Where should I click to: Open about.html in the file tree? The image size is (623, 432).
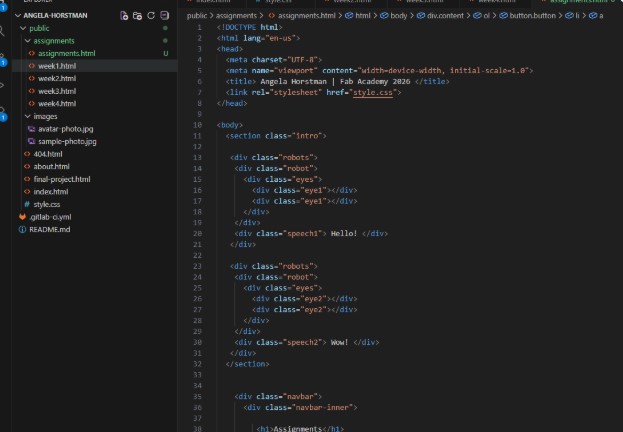point(52,167)
